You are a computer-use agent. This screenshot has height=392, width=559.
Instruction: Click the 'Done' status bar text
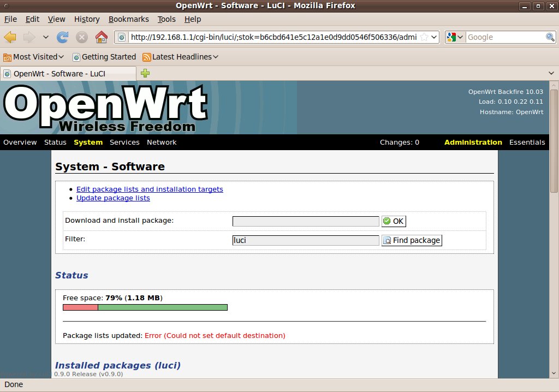click(14, 384)
